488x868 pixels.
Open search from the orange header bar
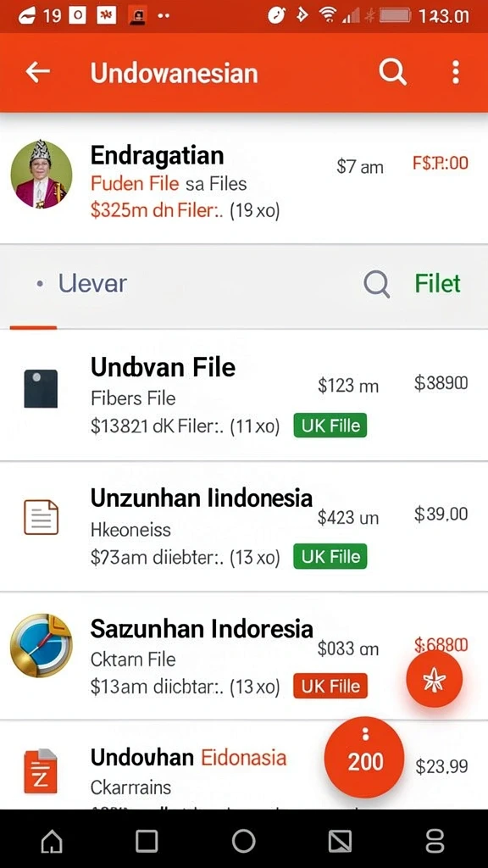point(392,72)
